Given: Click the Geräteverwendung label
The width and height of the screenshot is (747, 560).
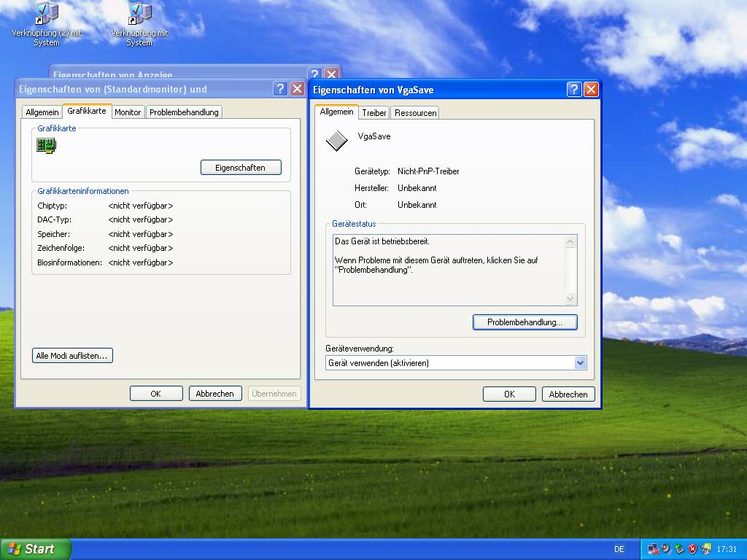Looking at the screenshot, I should pyautogui.click(x=360, y=349).
